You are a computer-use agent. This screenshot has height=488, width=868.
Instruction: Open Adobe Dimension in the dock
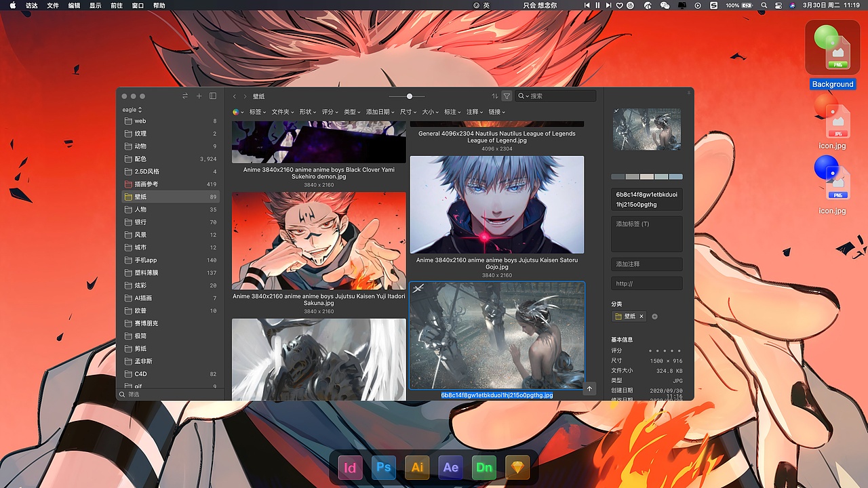point(484,468)
